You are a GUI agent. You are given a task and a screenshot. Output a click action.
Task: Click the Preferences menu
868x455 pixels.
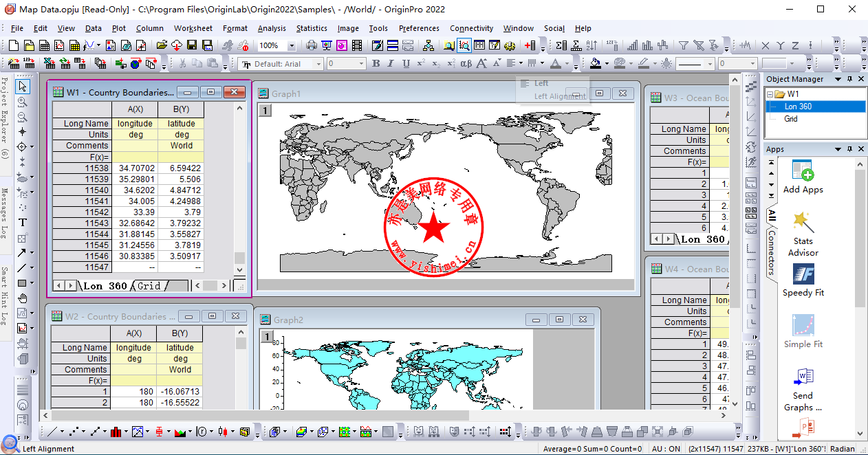(x=419, y=28)
